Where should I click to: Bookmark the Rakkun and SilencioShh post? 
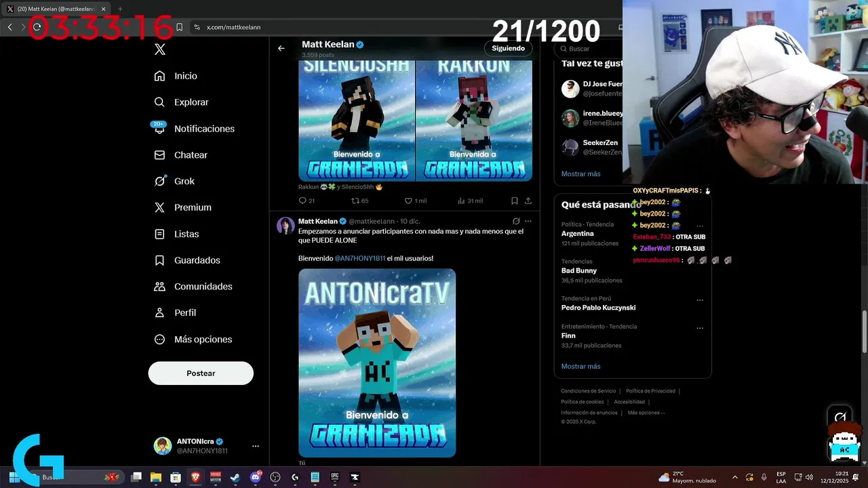coord(515,201)
